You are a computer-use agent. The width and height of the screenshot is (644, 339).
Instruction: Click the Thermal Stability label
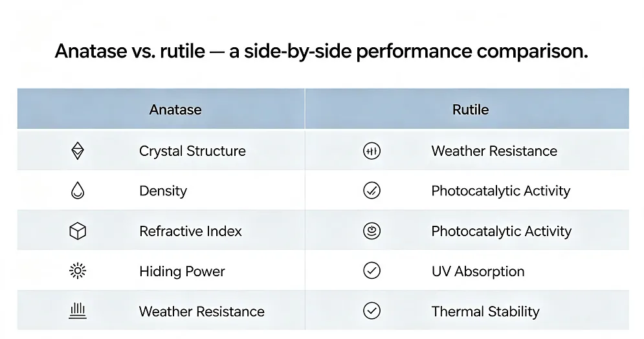click(485, 311)
